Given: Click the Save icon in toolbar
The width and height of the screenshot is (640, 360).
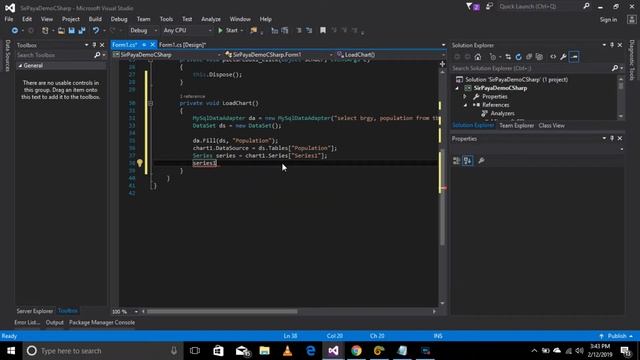Looking at the screenshot, I should point(71,31).
